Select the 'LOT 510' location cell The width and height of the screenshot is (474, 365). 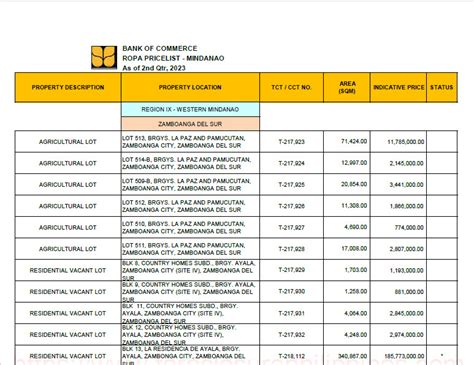(190, 227)
